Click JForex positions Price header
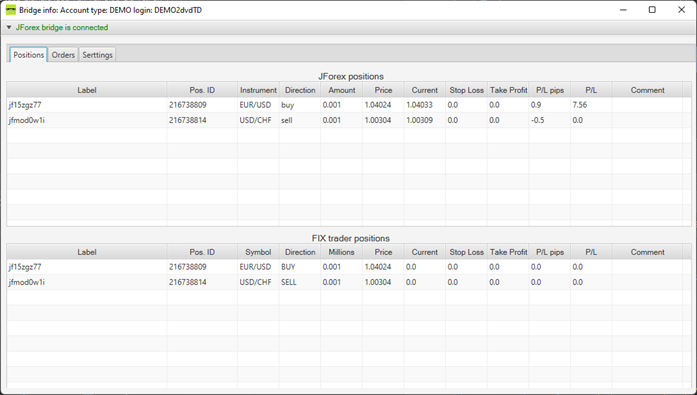697x395 pixels. click(x=383, y=90)
